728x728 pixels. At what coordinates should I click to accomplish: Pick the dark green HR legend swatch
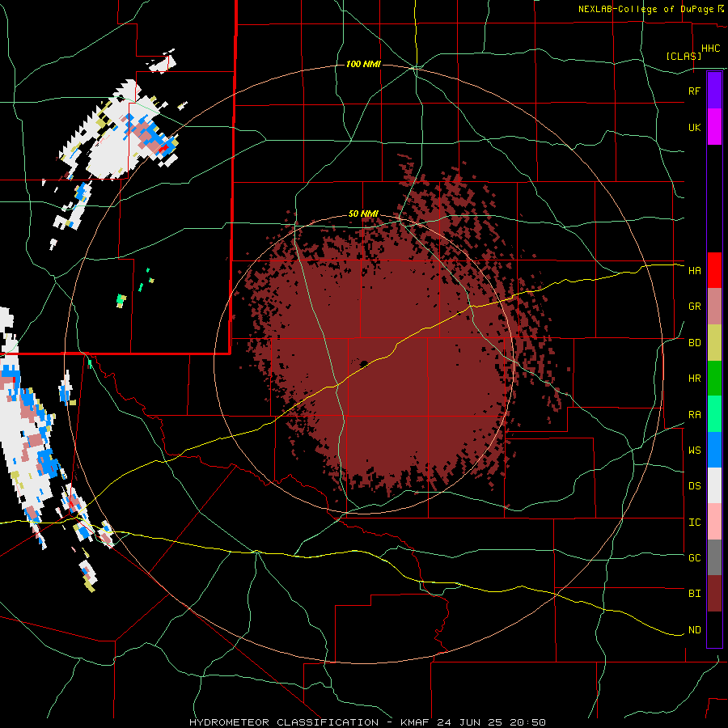pos(714,379)
